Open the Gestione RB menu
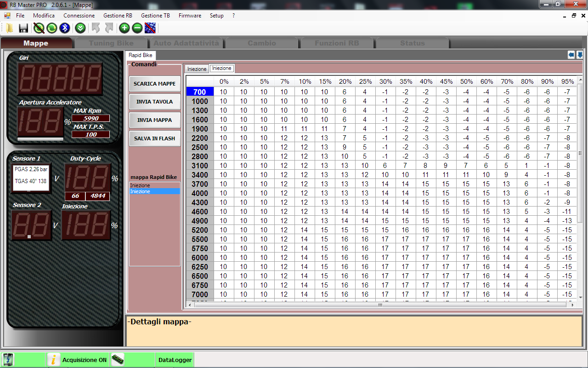Screen dimensions: 588x368 (118, 15)
